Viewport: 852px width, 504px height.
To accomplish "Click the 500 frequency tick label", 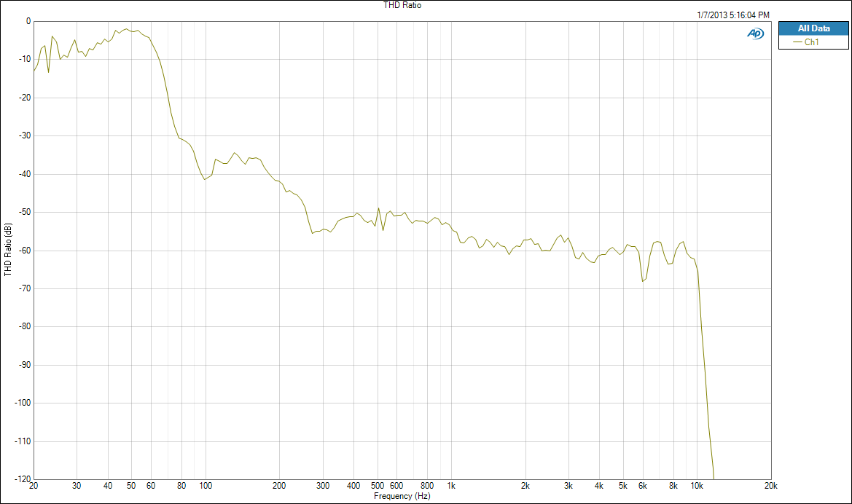I will pyautogui.click(x=378, y=486).
